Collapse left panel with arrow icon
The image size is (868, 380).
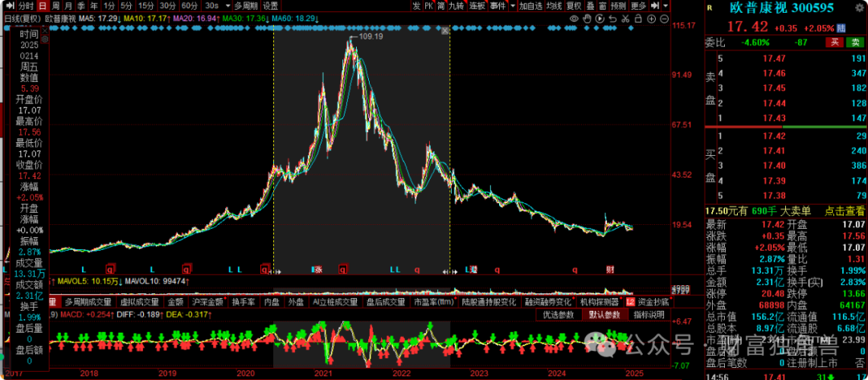coord(7,6)
